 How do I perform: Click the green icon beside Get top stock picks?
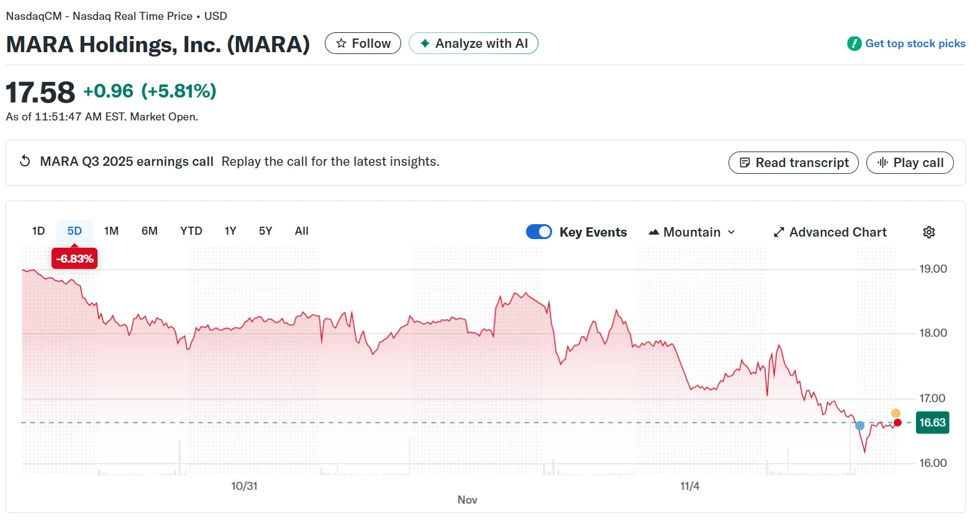(855, 43)
